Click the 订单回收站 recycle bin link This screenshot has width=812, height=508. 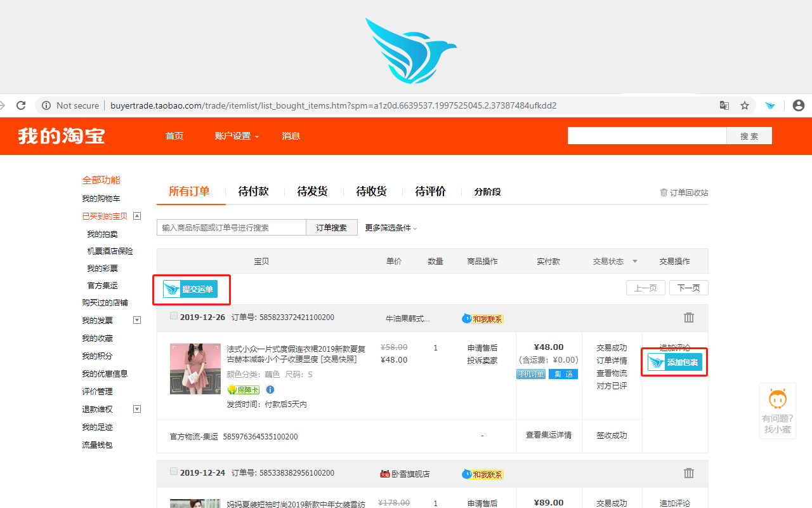[x=684, y=192]
